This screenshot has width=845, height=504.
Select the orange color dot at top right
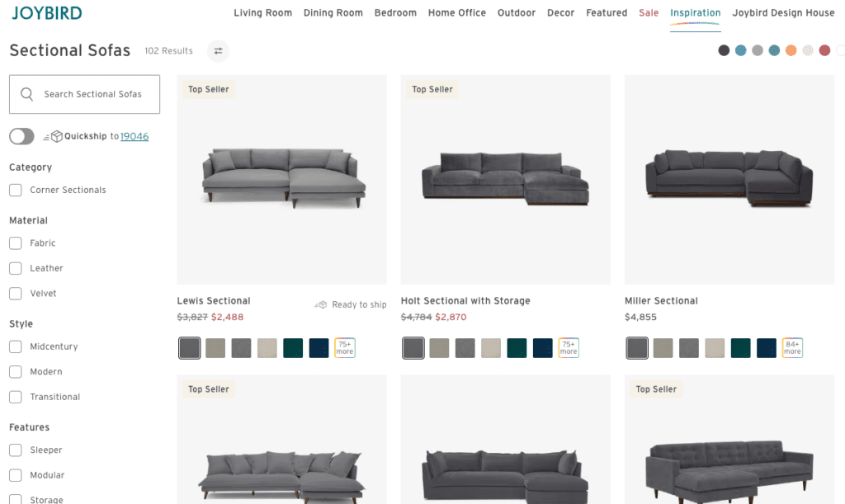[791, 50]
